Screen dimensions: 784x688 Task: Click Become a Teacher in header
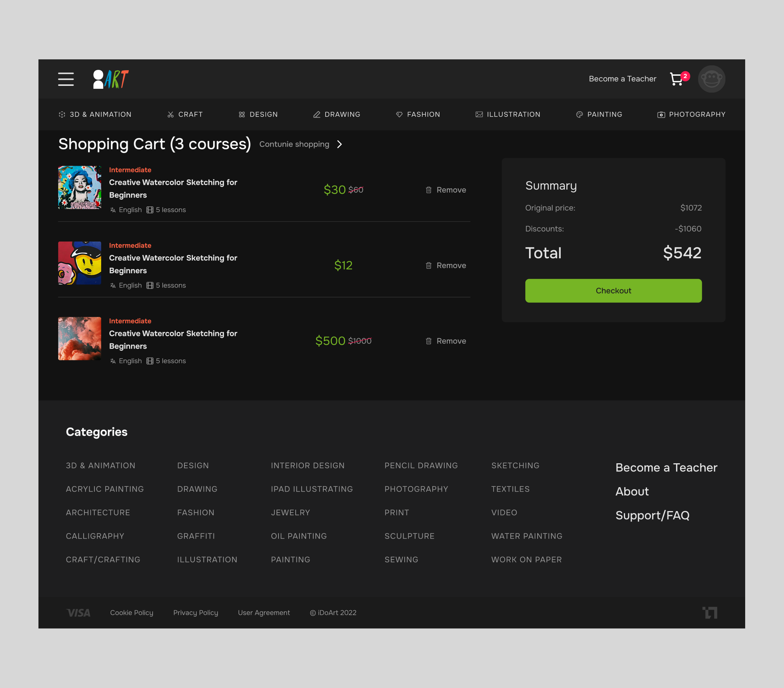(622, 79)
